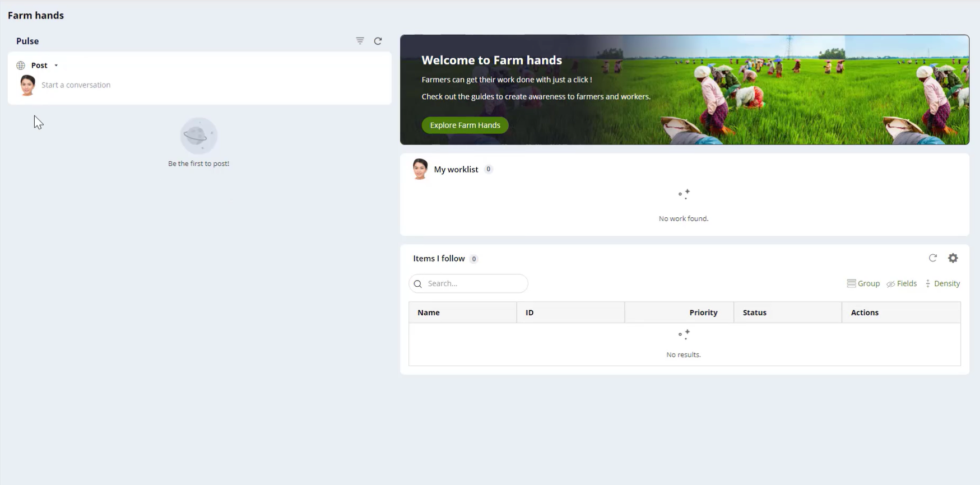Open the Fields visibility option

(902, 283)
